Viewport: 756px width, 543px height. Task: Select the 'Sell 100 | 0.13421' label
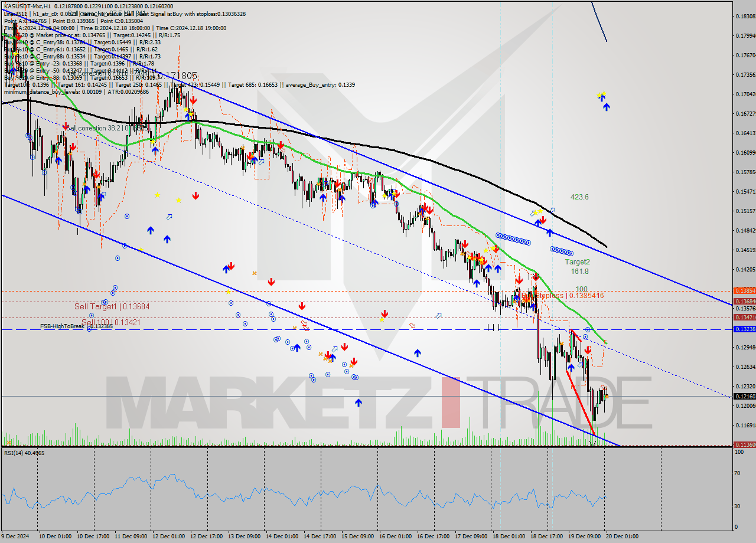[111, 322]
